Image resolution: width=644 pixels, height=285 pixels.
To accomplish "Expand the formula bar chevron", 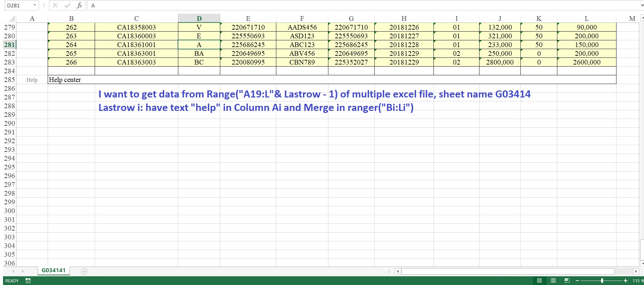I will pyautogui.click(x=641, y=6).
